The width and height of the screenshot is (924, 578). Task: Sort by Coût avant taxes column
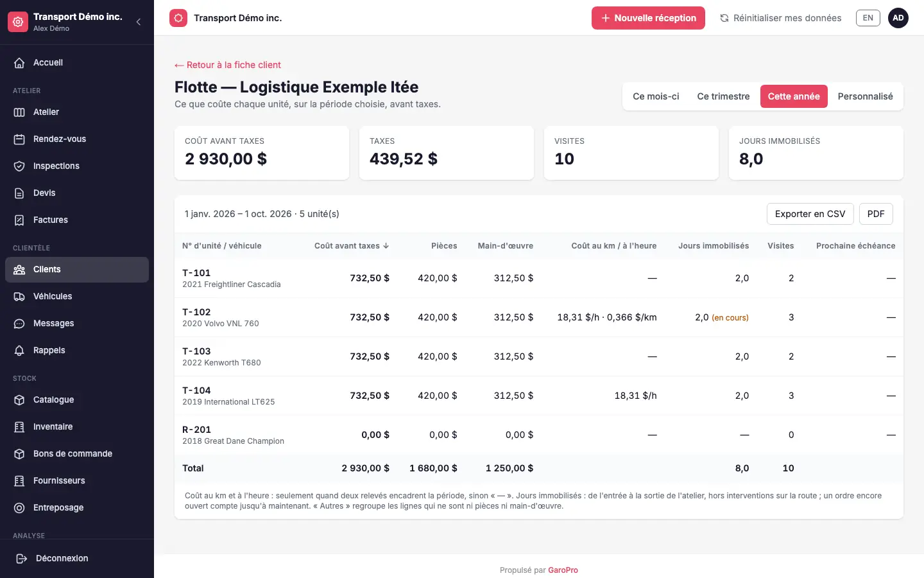352,246
